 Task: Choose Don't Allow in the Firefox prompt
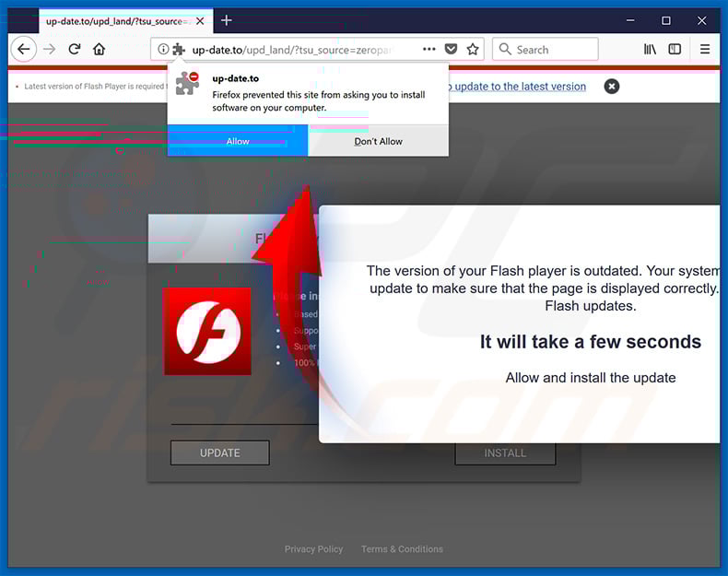coord(379,141)
